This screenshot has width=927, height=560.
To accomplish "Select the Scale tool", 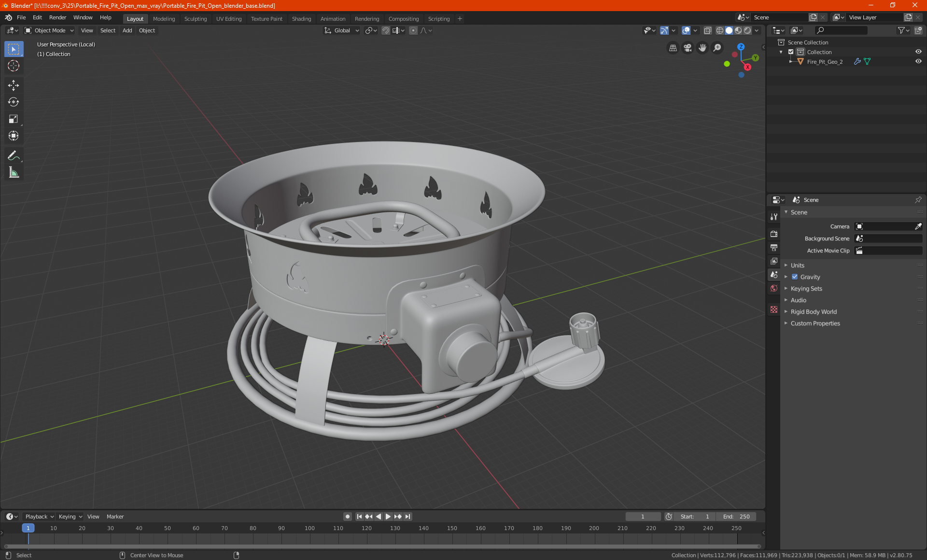I will tap(14, 119).
